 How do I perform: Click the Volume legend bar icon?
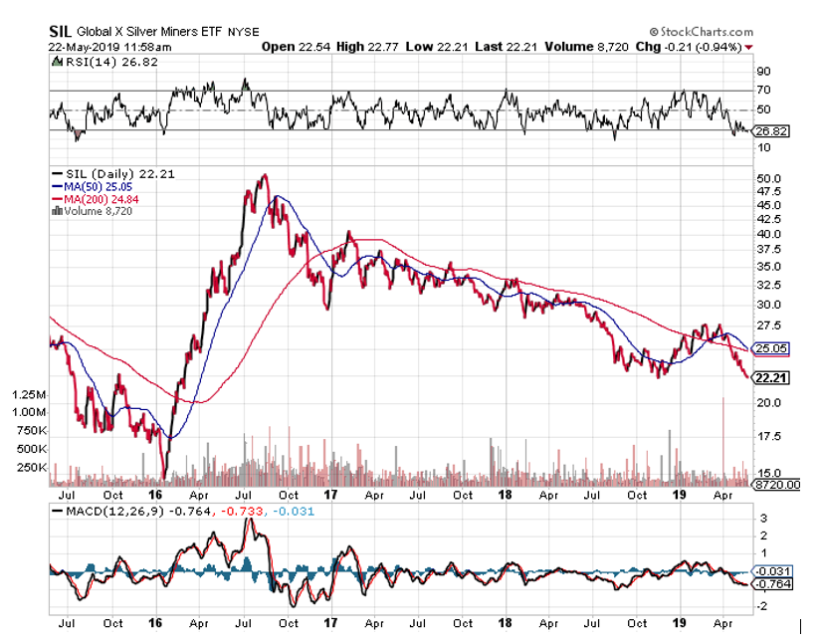click(x=55, y=211)
